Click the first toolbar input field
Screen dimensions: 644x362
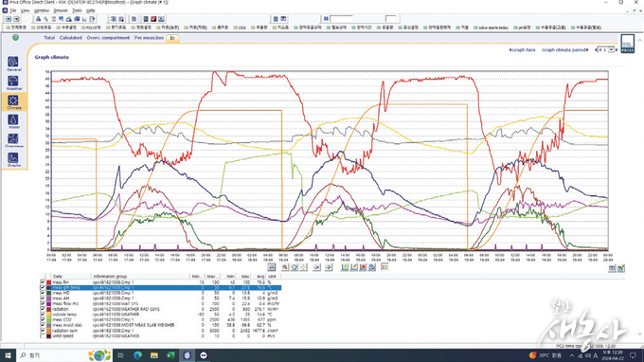pyautogui.click(x=341, y=19)
